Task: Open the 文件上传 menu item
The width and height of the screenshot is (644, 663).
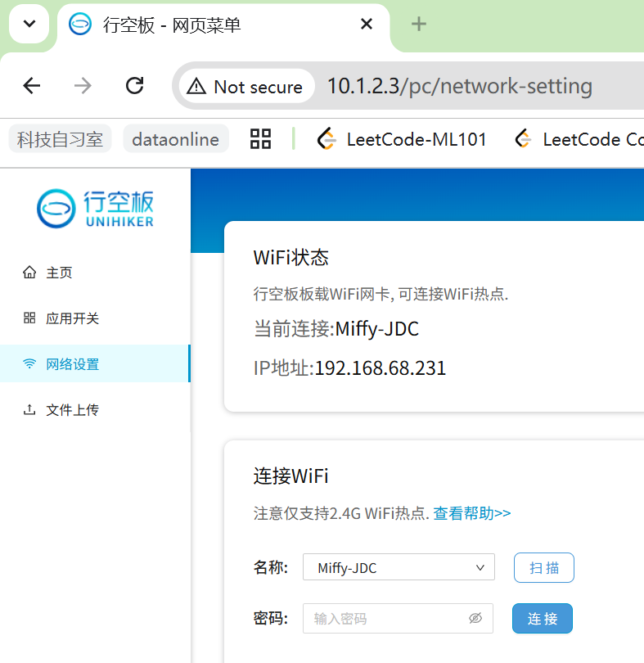Action: (72, 410)
